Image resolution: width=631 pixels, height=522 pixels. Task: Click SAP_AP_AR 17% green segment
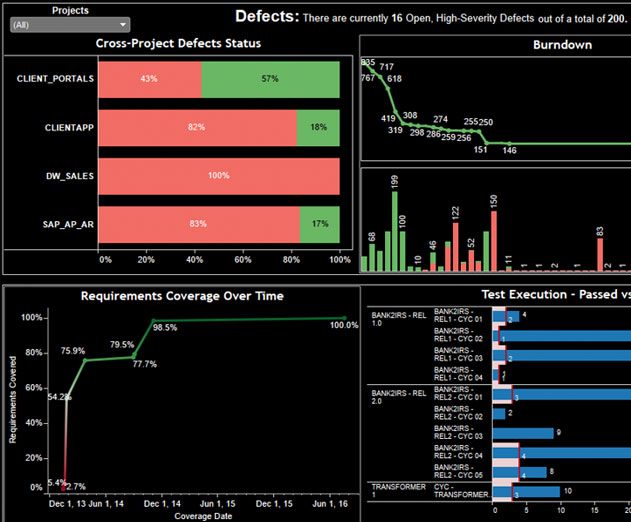(x=320, y=225)
